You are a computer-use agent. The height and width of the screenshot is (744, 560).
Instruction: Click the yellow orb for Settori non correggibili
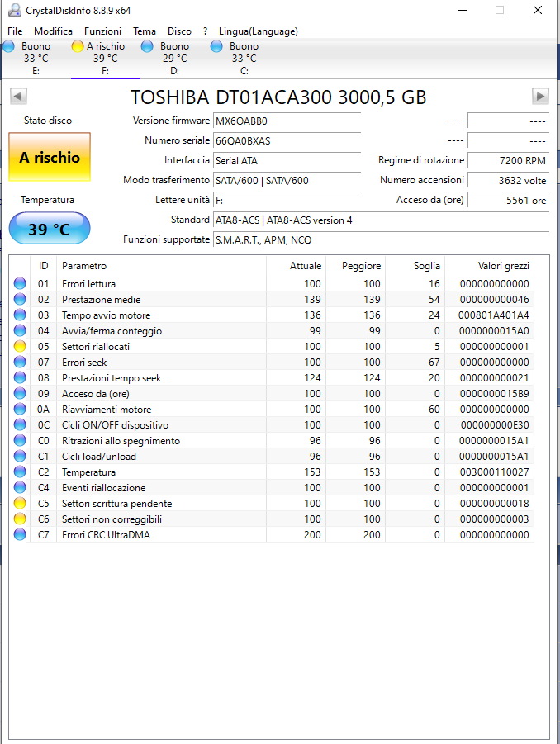(20, 519)
